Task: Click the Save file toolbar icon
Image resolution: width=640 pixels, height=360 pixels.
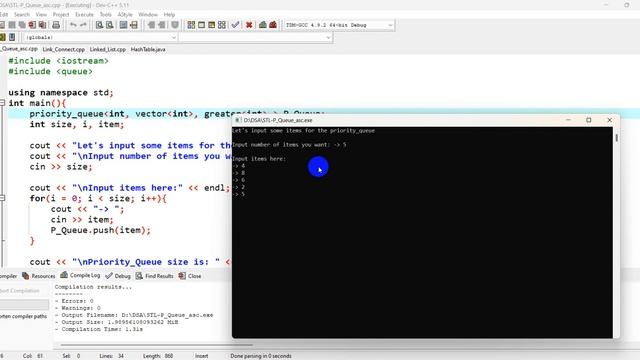Action: (12, 25)
